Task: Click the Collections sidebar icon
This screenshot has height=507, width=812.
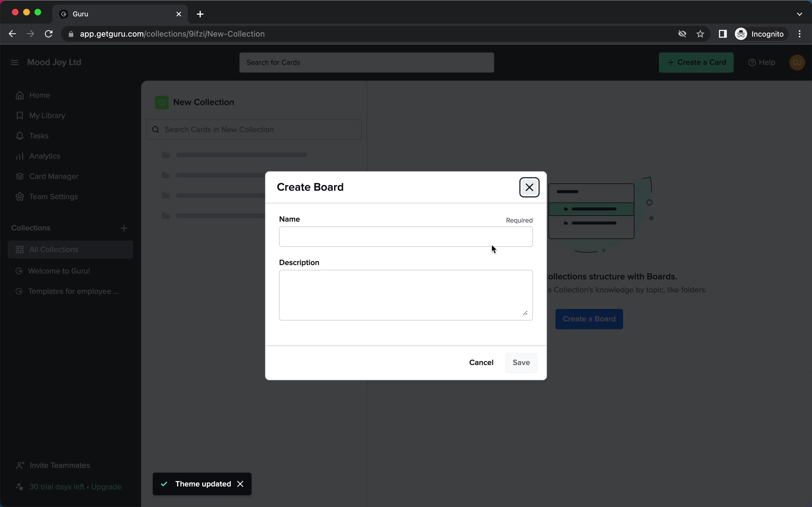Action: point(19,249)
